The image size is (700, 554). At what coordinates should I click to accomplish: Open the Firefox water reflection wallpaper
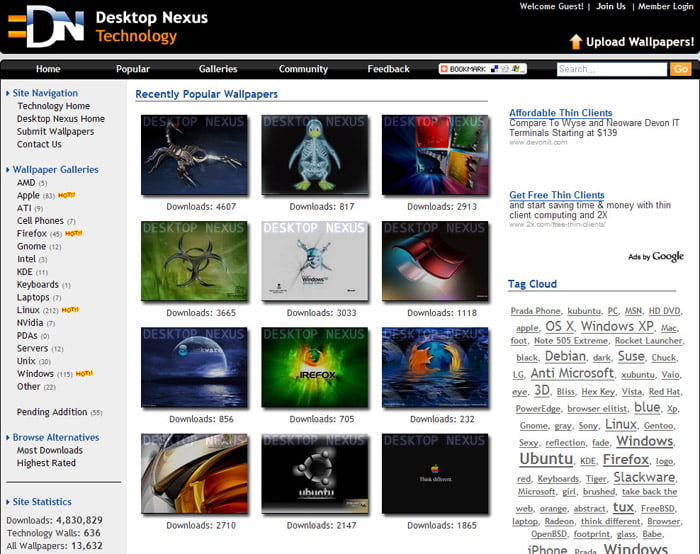pyautogui.click(x=435, y=367)
